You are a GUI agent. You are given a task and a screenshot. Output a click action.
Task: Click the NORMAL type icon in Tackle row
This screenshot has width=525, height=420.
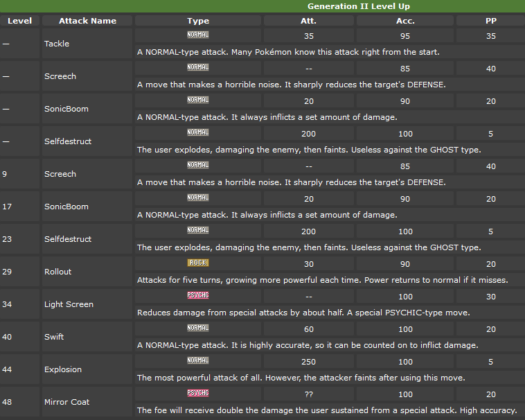click(x=198, y=35)
